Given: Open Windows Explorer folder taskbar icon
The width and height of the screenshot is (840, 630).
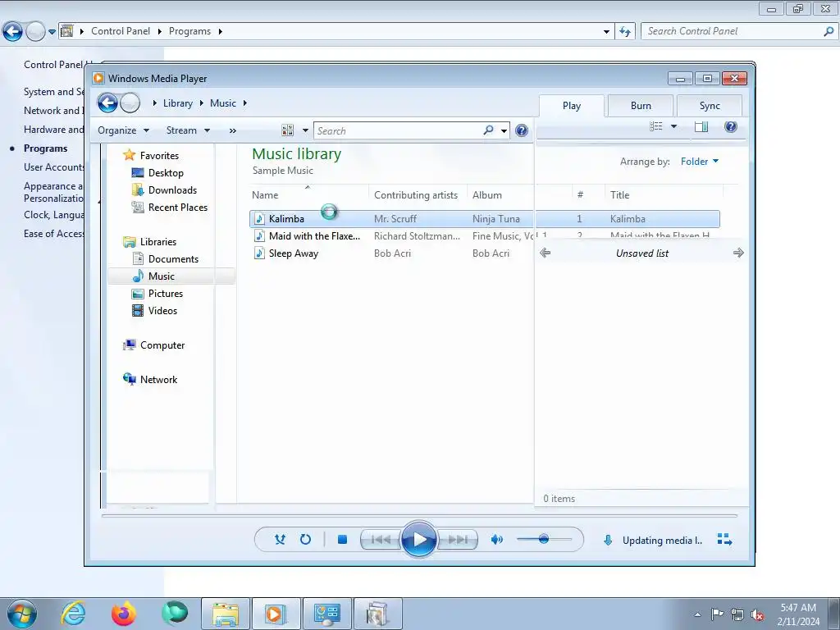Looking at the screenshot, I should click(226, 614).
